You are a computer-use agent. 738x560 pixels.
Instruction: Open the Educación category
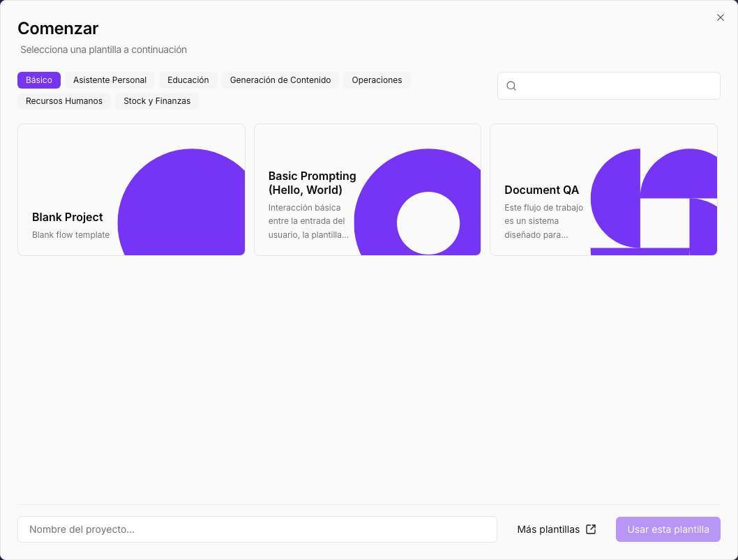click(x=188, y=80)
